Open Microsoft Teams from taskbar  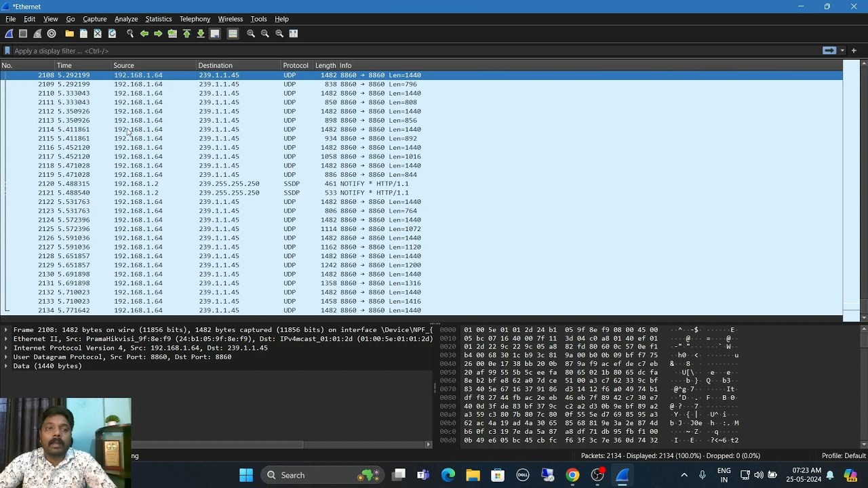[x=423, y=475]
